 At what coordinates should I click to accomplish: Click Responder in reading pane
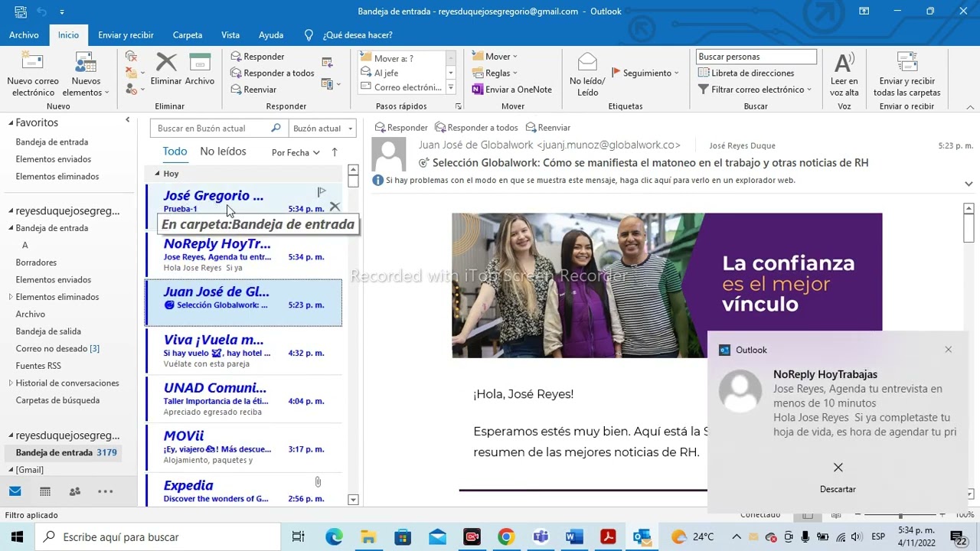click(401, 128)
